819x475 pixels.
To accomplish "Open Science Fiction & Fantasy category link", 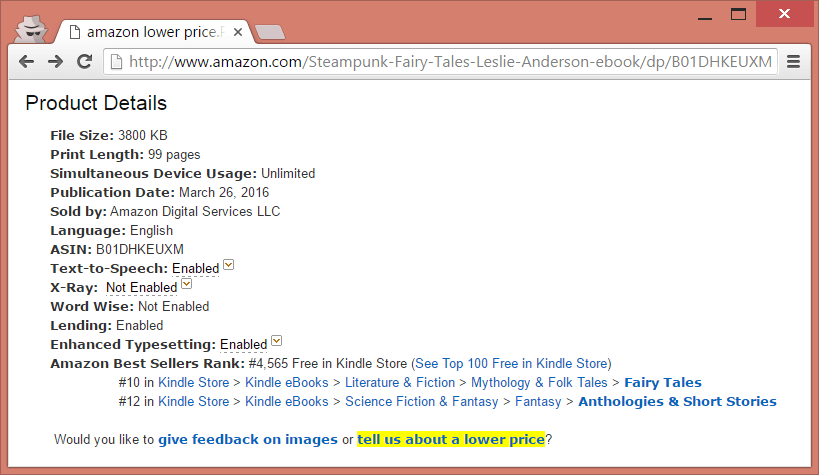I will coord(422,401).
